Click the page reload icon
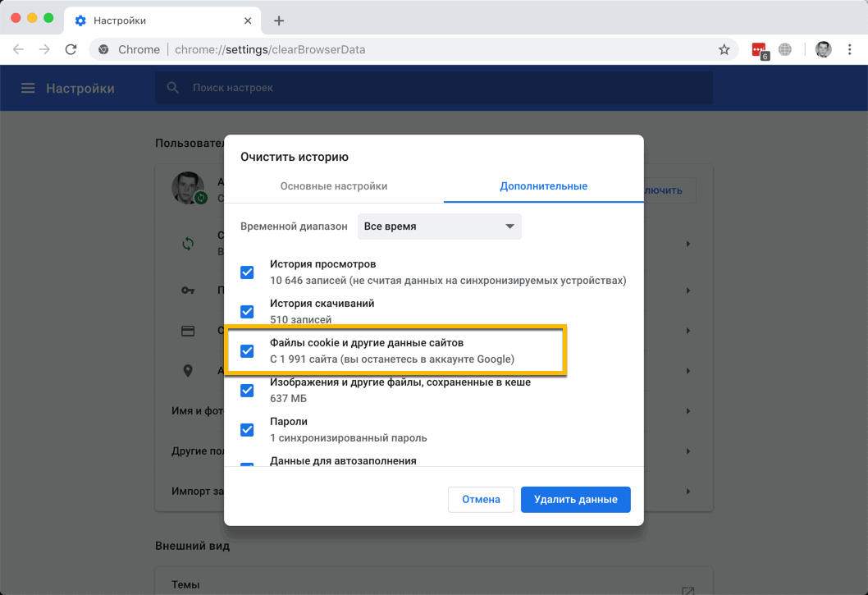The height and width of the screenshot is (595, 868). tap(71, 49)
